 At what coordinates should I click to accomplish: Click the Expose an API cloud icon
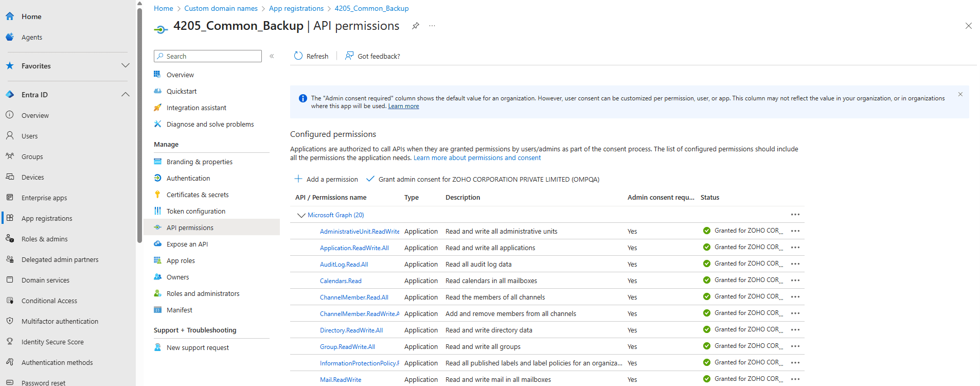pos(158,244)
